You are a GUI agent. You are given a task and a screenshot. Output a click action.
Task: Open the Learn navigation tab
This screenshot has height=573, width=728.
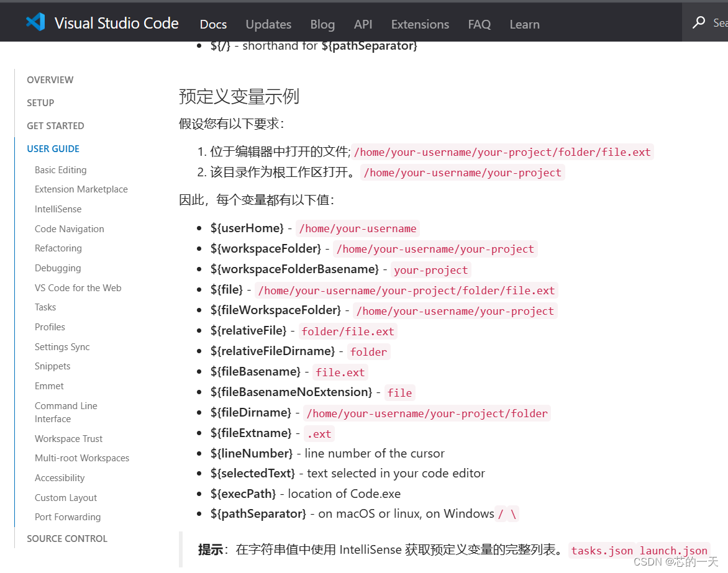pyautogui.click(x=525, y=24)
